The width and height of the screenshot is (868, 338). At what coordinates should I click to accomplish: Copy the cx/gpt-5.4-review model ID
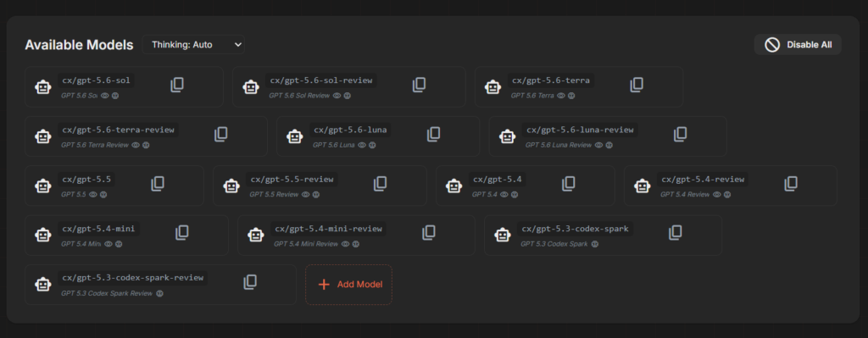click(x=791, y=184)
